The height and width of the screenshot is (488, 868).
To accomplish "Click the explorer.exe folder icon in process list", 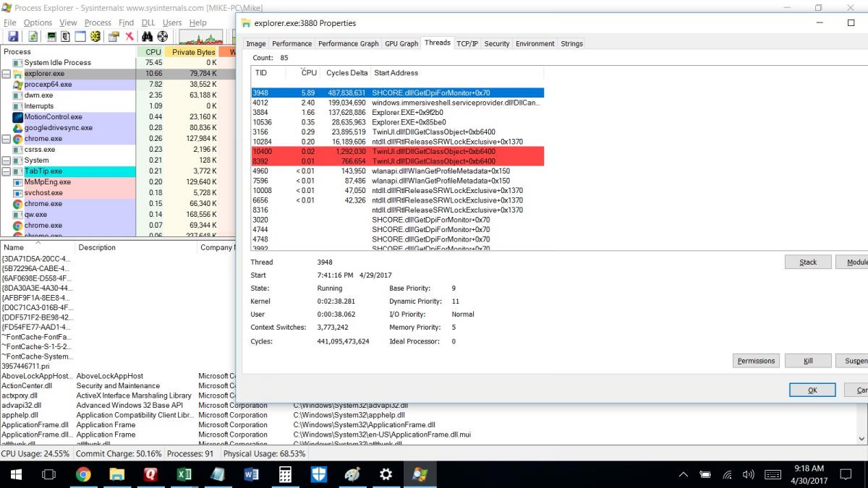I will click(18, 74).
